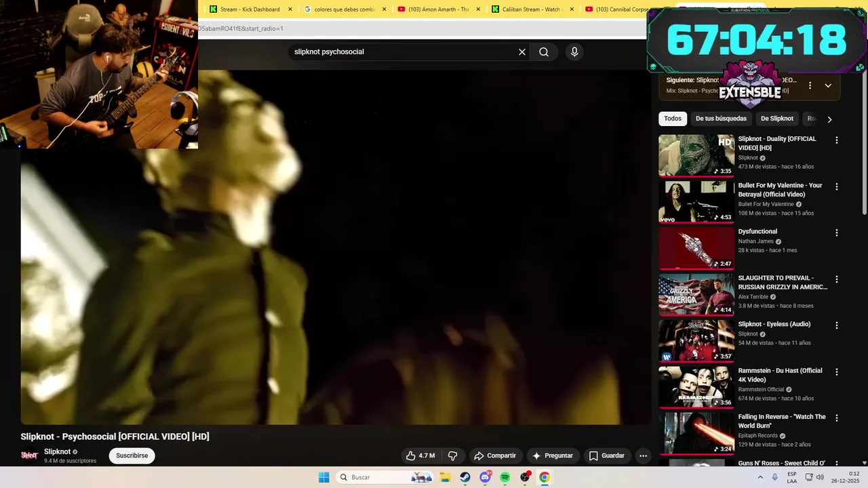Click the browser address bar
Screen dimensions: 868x488
pyautogui.click(x=422, y=28)
